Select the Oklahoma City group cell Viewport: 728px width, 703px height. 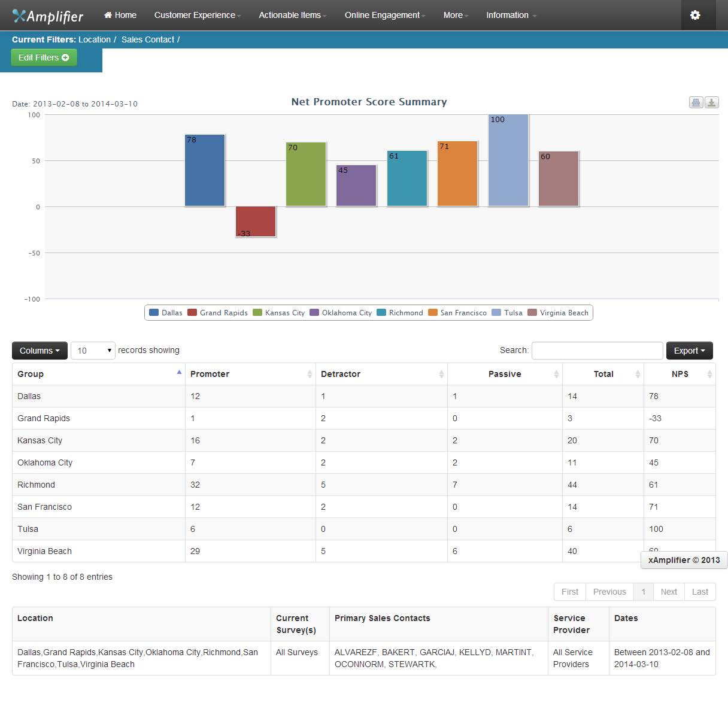coord(99,462)
